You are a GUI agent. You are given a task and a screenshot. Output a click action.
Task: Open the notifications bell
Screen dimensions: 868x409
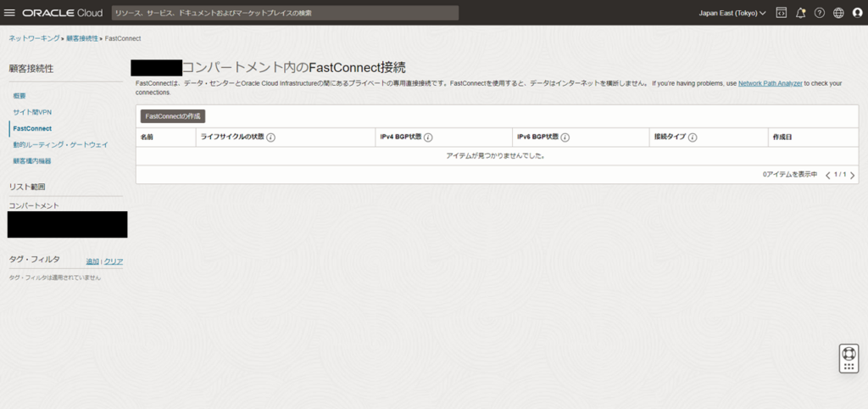[x=800, y=13]
